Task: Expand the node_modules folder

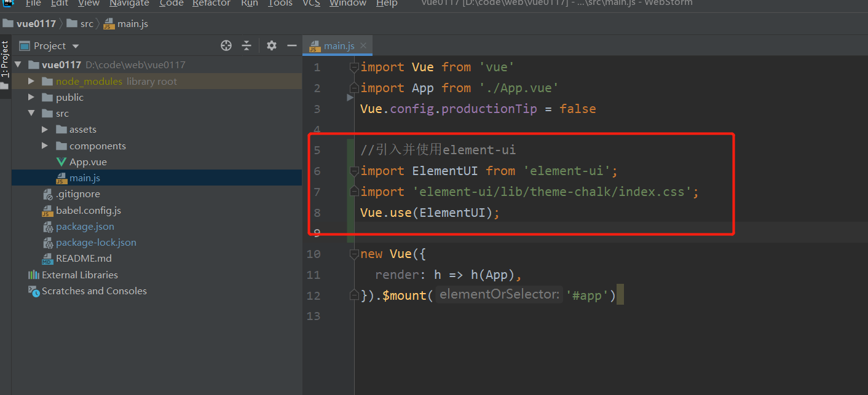Action: pyautogui.click(x=31, y=81)
